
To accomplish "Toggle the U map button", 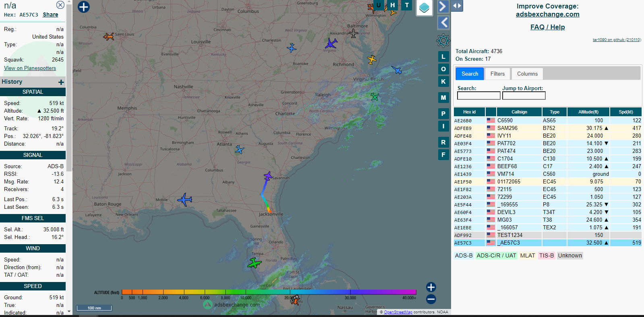I will coord(379,5).
